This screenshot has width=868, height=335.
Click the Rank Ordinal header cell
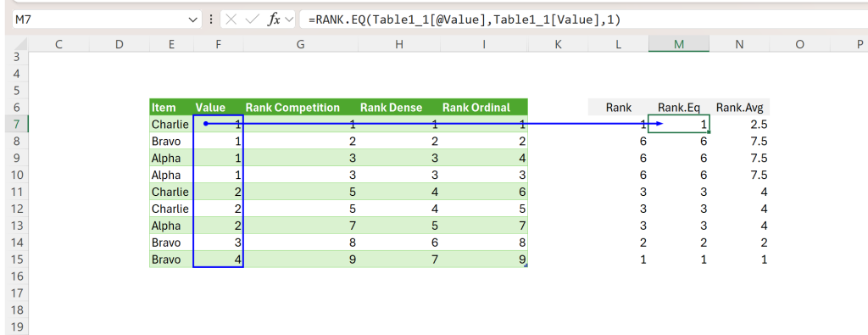(x=484, y=108)
